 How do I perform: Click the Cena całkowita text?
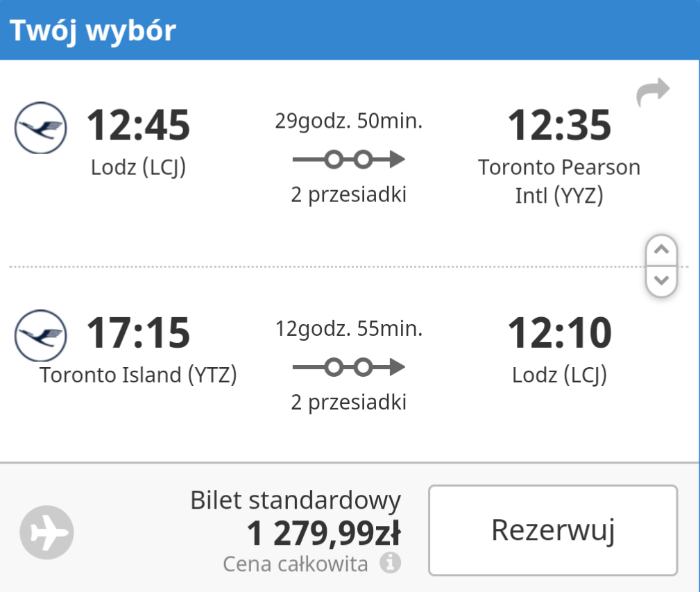tap(296, 564)
